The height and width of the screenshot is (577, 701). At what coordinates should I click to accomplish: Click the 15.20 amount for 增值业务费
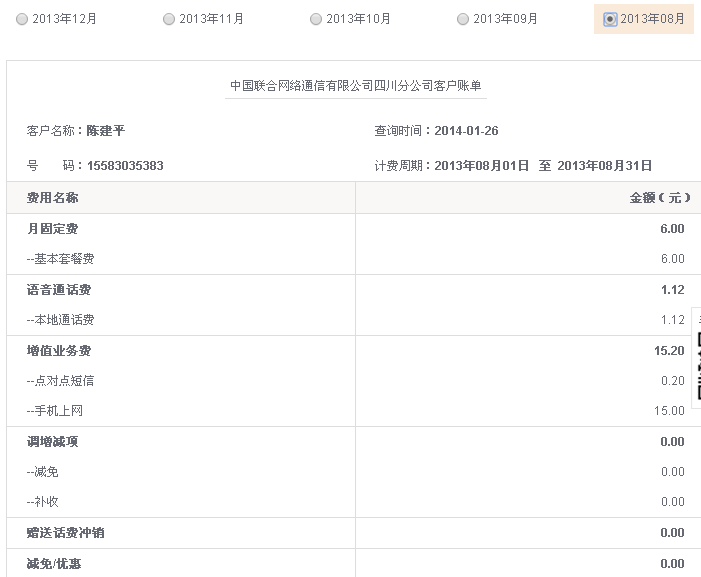669,351
